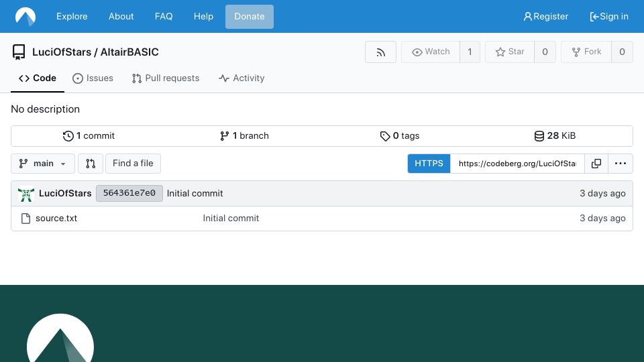Image resolution: width=644 pixels, height=362 pixels.
Task: Click the repository icon beside LuciOfStars
Action: pyautogui.click(x=19, y=52)
